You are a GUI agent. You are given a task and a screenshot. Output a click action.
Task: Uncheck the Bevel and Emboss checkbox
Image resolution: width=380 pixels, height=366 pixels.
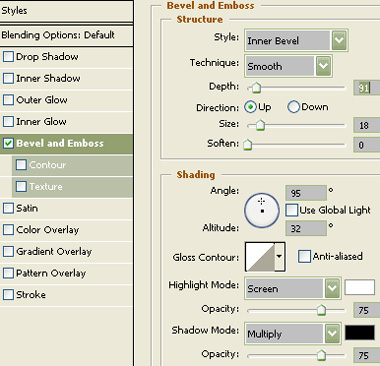(x=8, y=143)
